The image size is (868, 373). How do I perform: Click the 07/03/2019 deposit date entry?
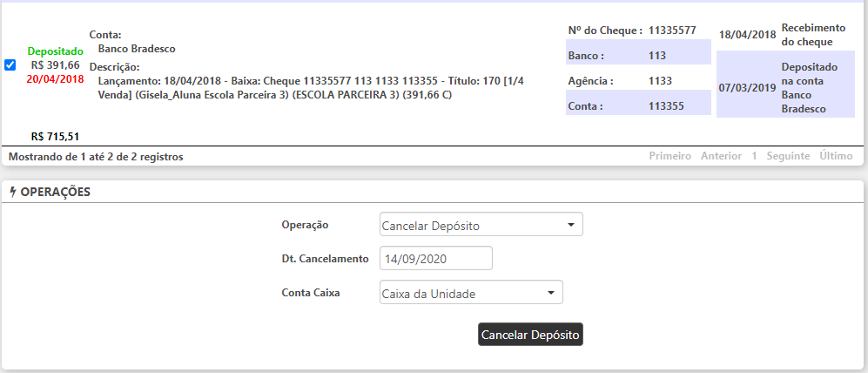(746, 87)
